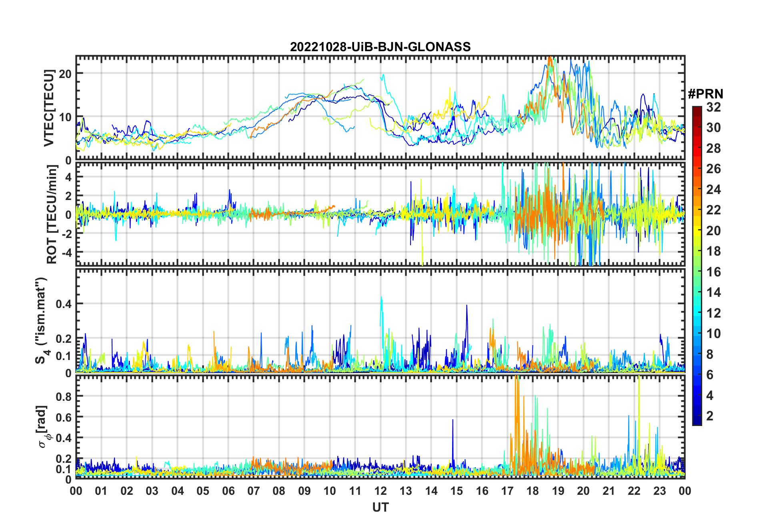Click the plot title 20221028-UiB-BJN-GLONASS
The width and height of the screenshot is (761, 532).
click(380, 47)
